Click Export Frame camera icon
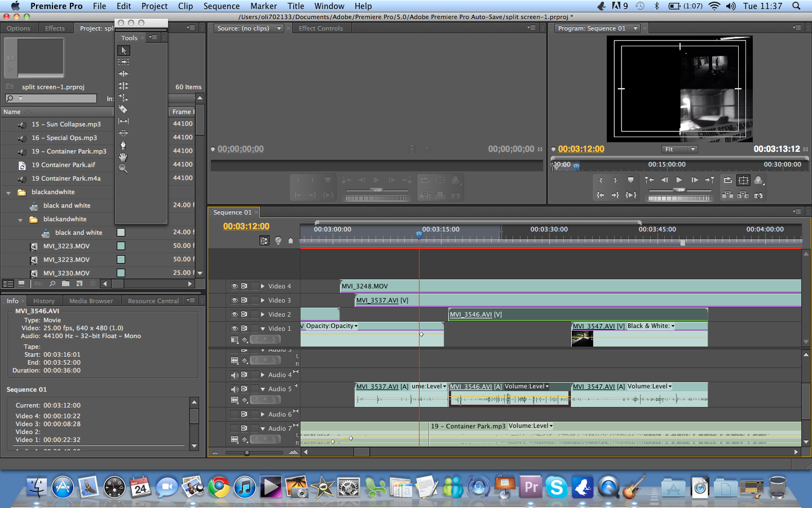The image size is (812, 508). tap(758, 195)
